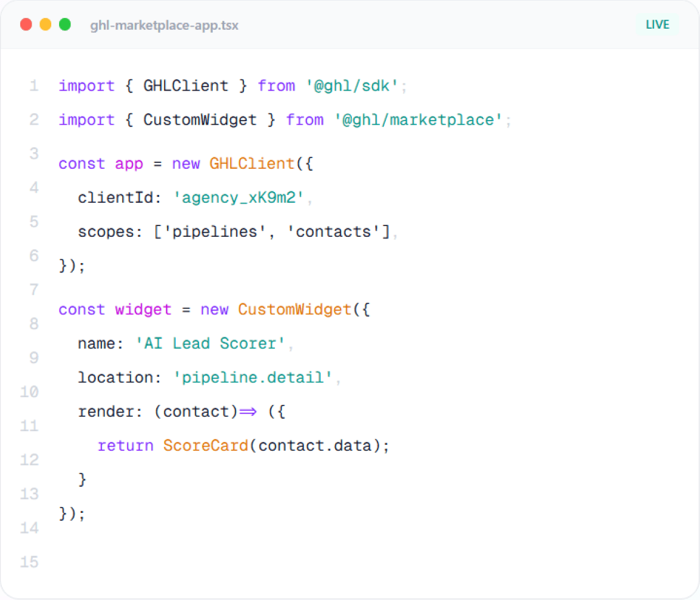This screenshot has height=600, width=700.
Task: Click the '@ghl/marketplace' import string
Action: [419, 120]
